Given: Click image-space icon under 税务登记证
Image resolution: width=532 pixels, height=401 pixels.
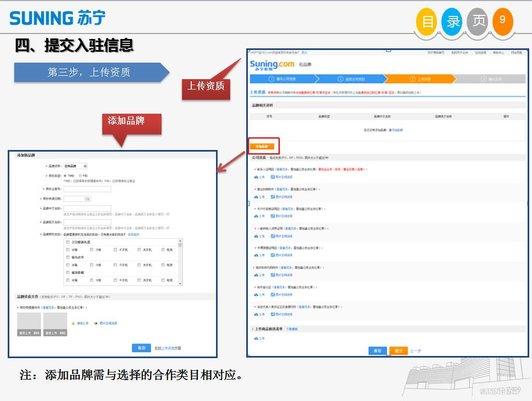Looking at the screenshot, I should point(273,295).
